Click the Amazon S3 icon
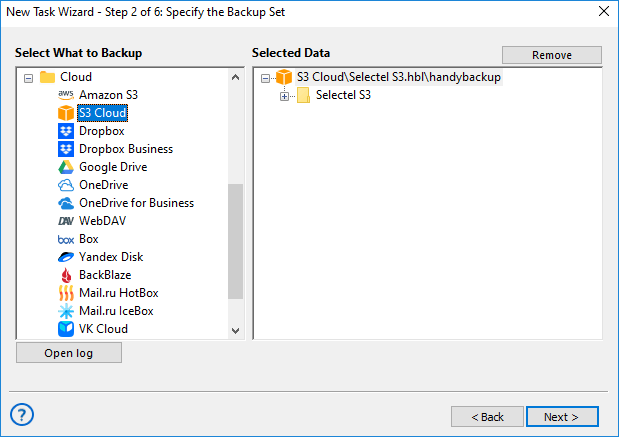This screenshot has height=437, width=619. 66,94
